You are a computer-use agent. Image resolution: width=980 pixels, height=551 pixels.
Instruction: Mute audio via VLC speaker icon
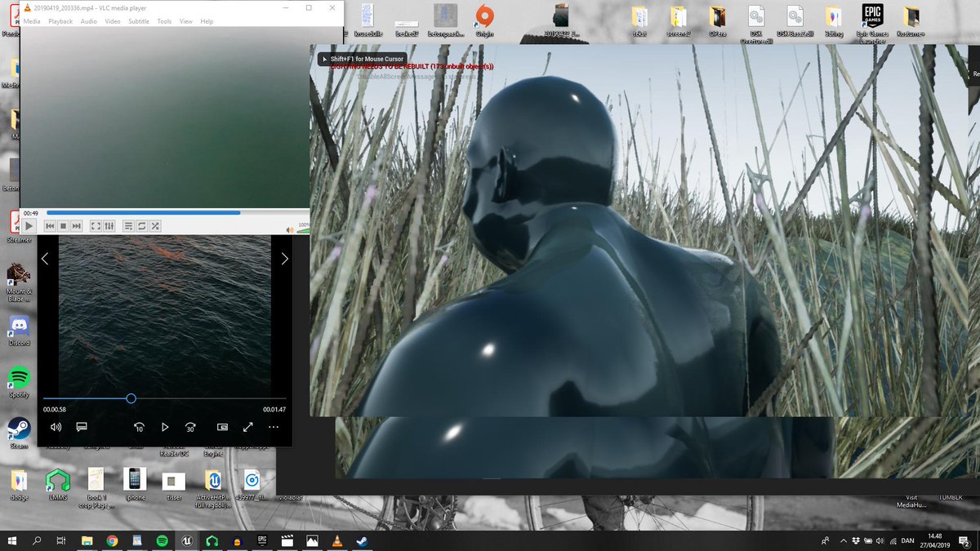289,230
